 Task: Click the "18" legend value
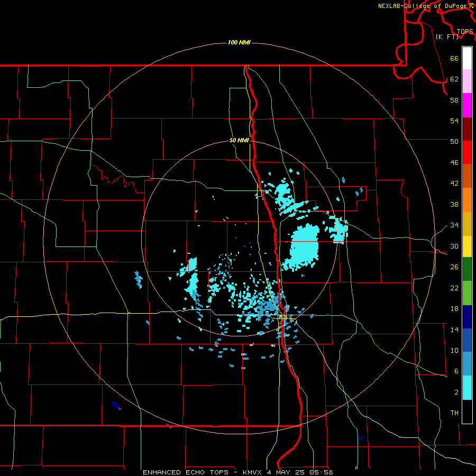pos(454,309)
